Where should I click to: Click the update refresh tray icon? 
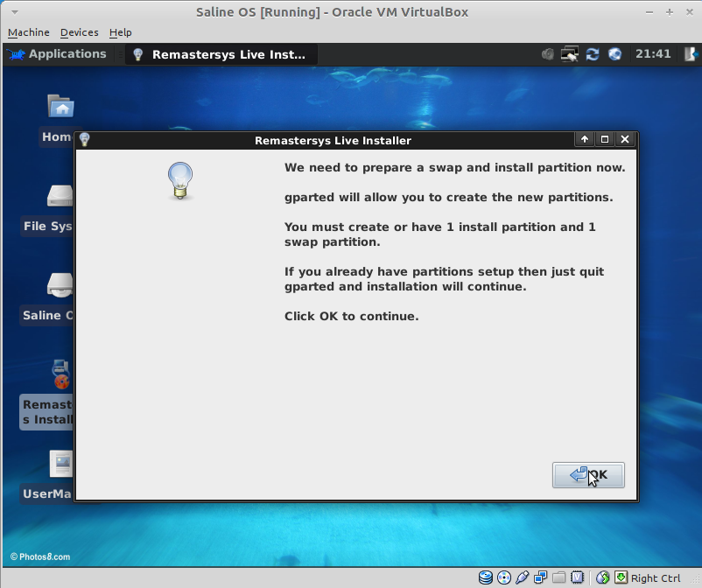[593, 54]
